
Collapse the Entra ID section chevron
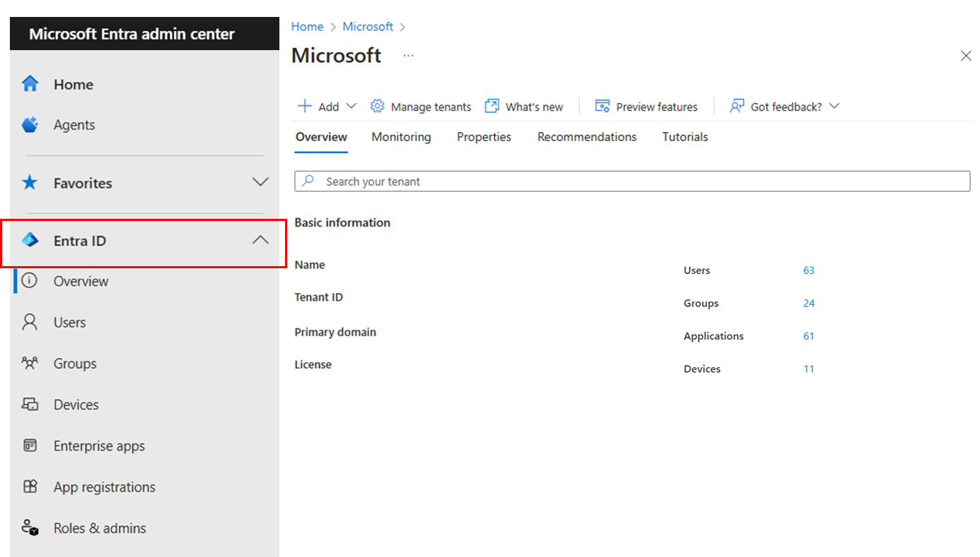(x=260, y=240)
